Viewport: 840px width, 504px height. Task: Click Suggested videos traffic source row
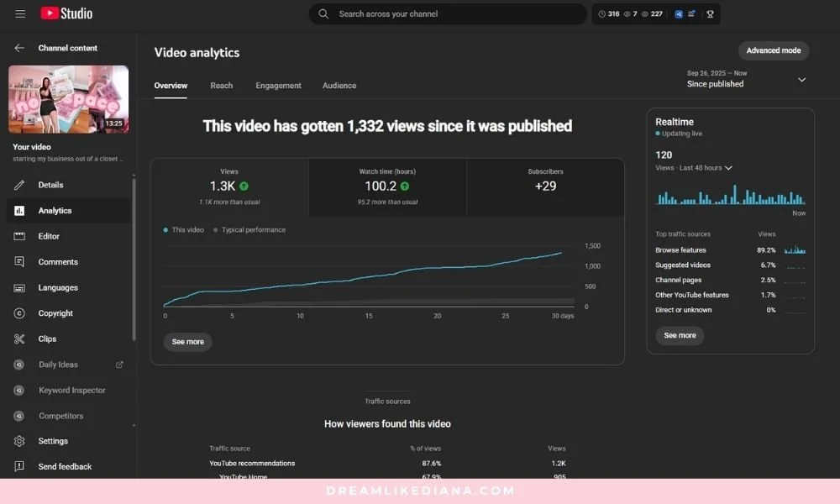pyautogui.click(x=730, y=265)
